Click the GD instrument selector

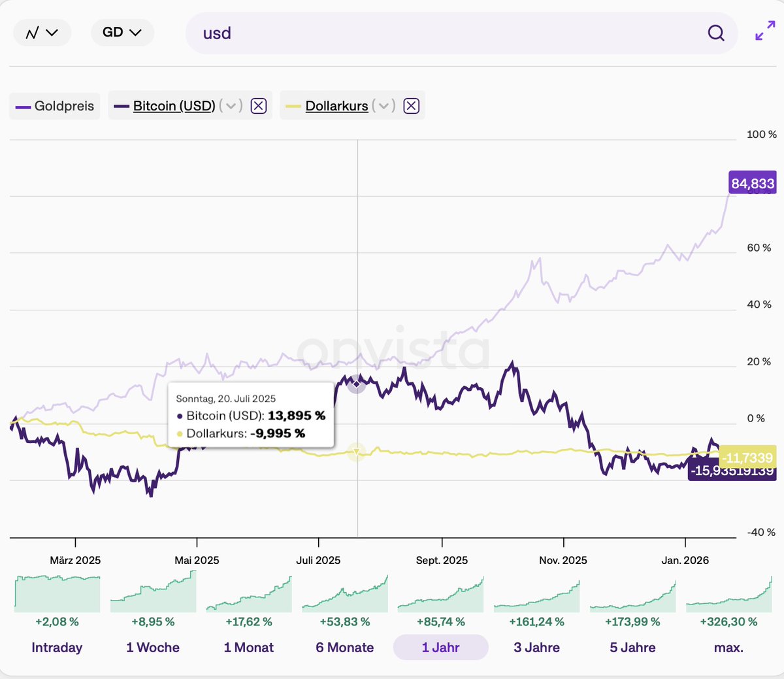click(x=122, y=32)
